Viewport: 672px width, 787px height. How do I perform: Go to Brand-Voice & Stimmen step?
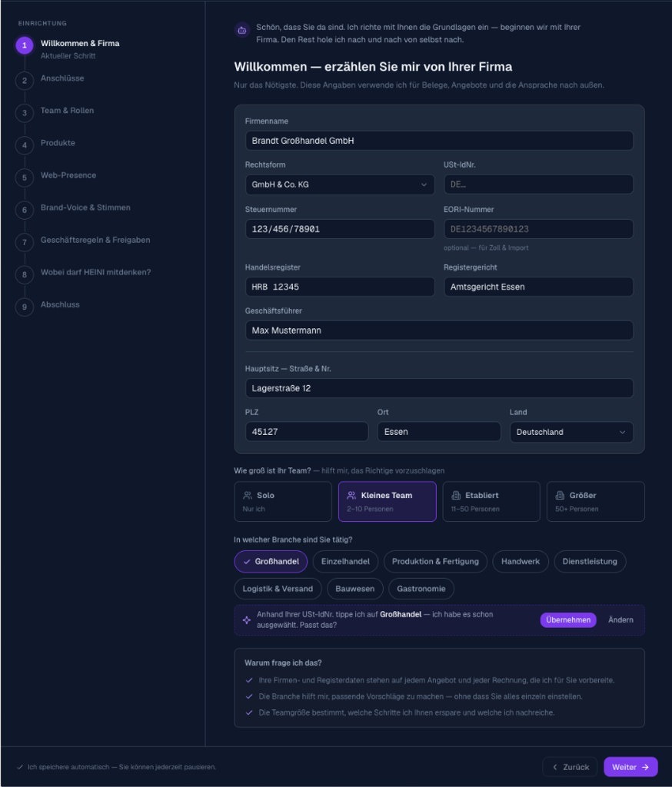click(x=85, y=208)
